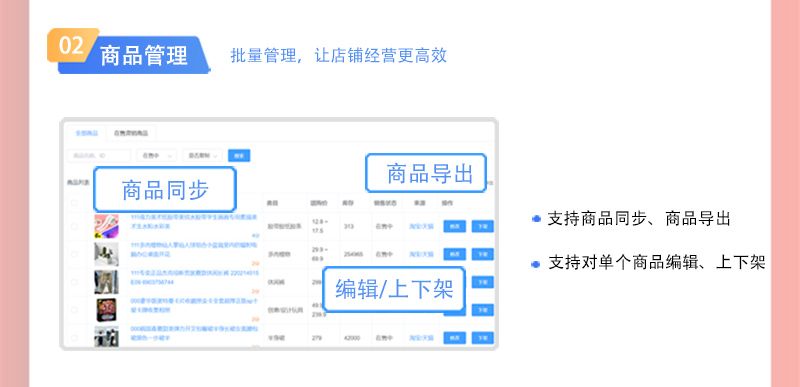This screenshot has width=800, height=387.
Task: Open the title link containing 220214015
Action: tap(194, 277)
